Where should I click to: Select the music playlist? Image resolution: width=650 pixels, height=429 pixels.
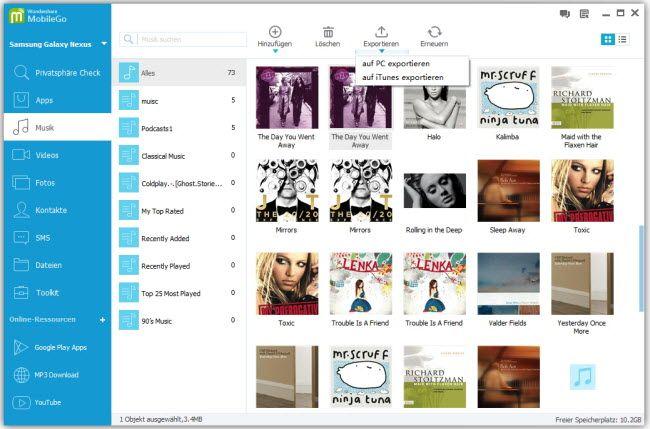[x=179, y=100]
